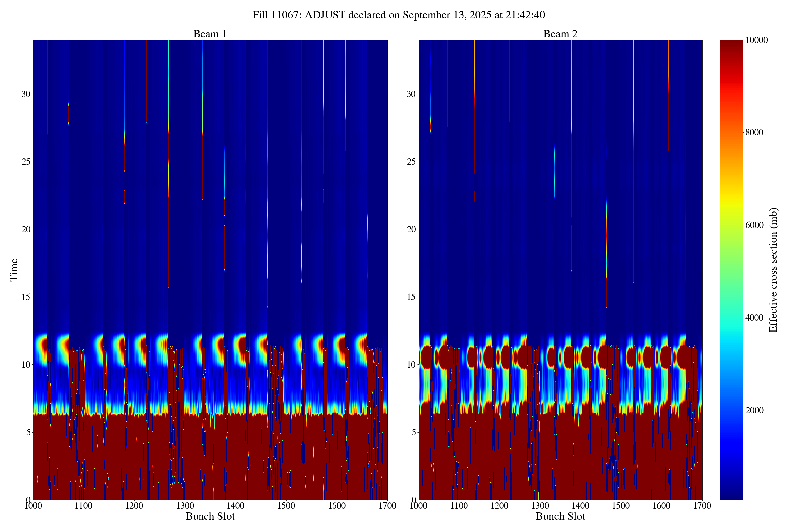The height and width of the screenshot is (532, 798).
Task: Click Beam 1 x-axis tick 1100
Action: click(83, 506)
